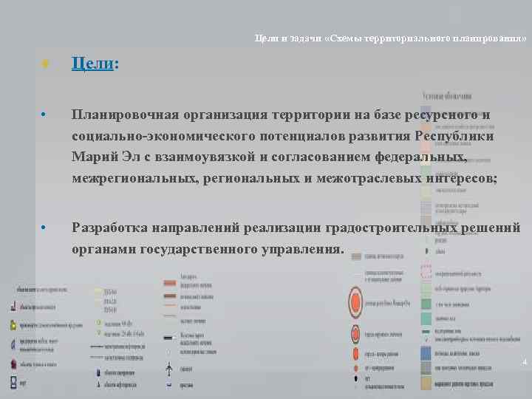Click the small black oval legend symbol

pos(356,378)
